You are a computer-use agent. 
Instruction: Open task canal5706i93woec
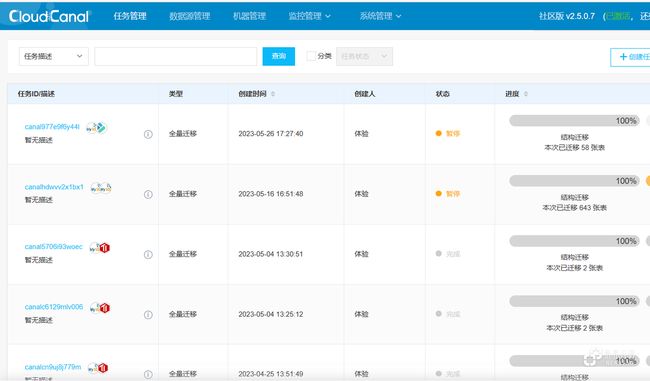[x=53, y=247]
